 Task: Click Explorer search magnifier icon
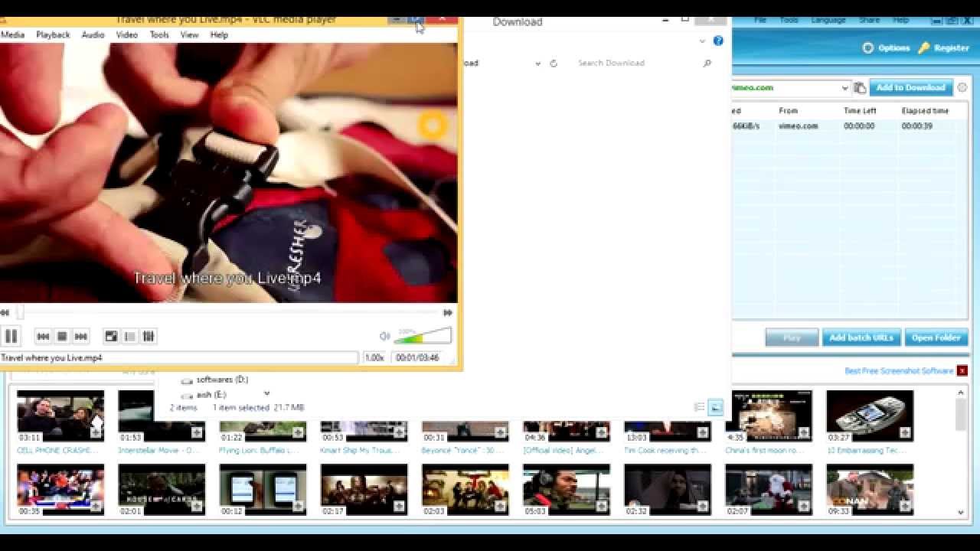pos(707,64)
